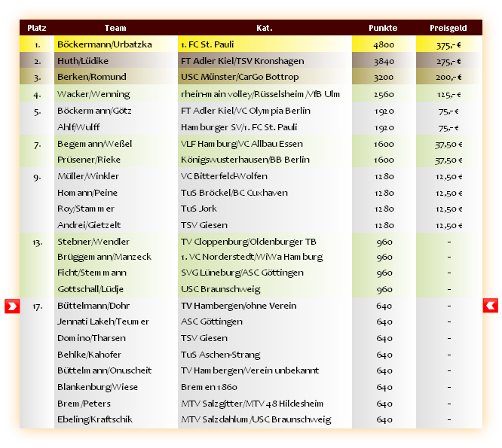Image resolution: width=502 pixels, height=448 pixels.
Task: Click the Kat. column header
Action: (x=265, y=28)
